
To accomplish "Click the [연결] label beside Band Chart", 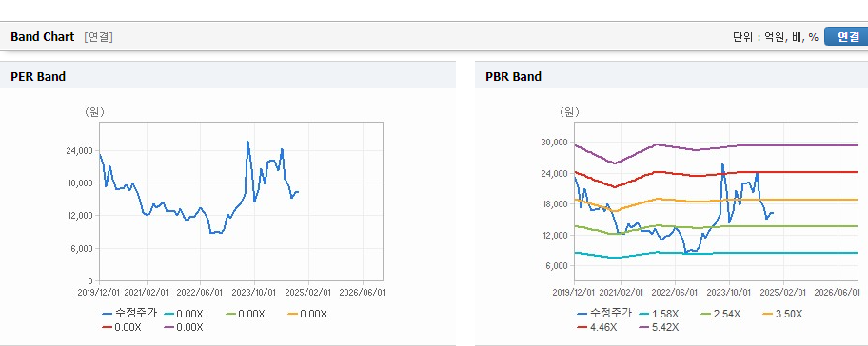I will tap(99, 37).
